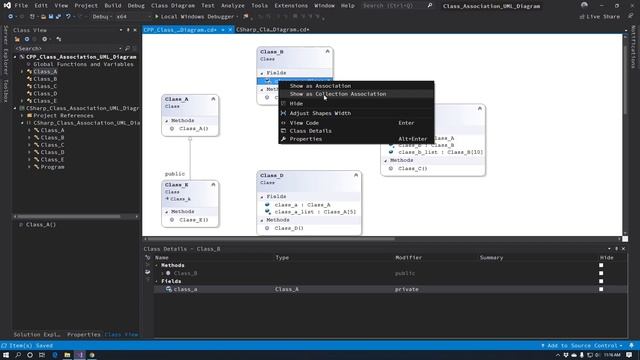Screen dimensions: 640x360
Task: Close the CPP_Class_Diagram.cd tab
Action: click(x=230, y=30)
